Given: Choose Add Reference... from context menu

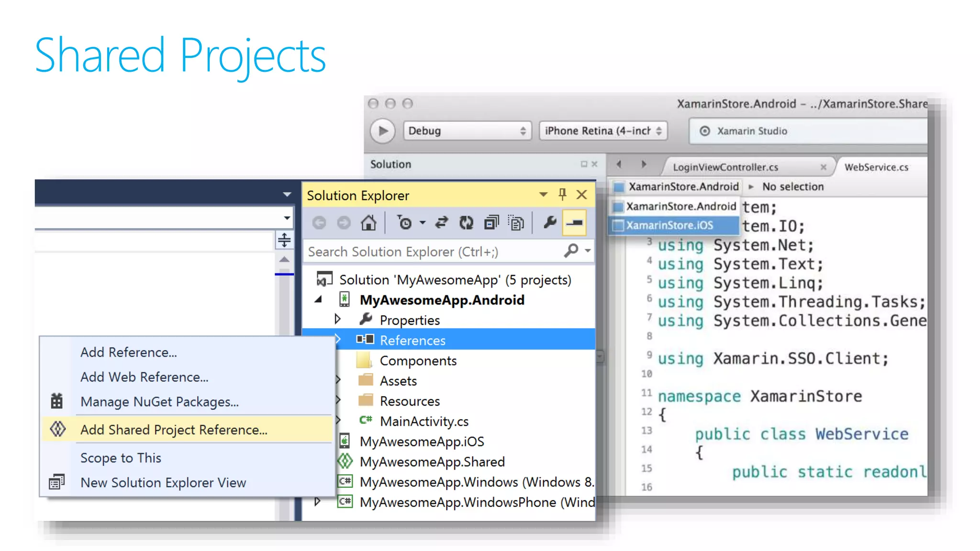Looking at the screenshot, I should click(187, 352).
